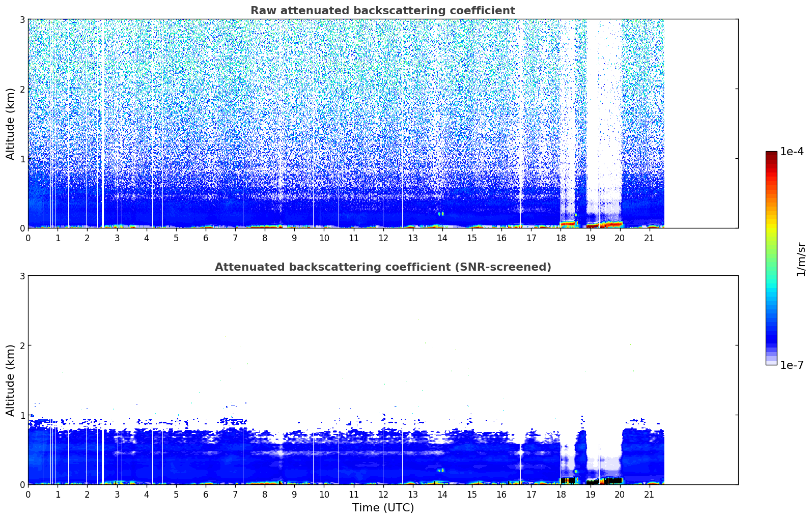The height and width of the screenshot is (519, 812).
Task: Click the 'Altitude (km)' label of the SNR-screened plot
Action: pos(11,380)
